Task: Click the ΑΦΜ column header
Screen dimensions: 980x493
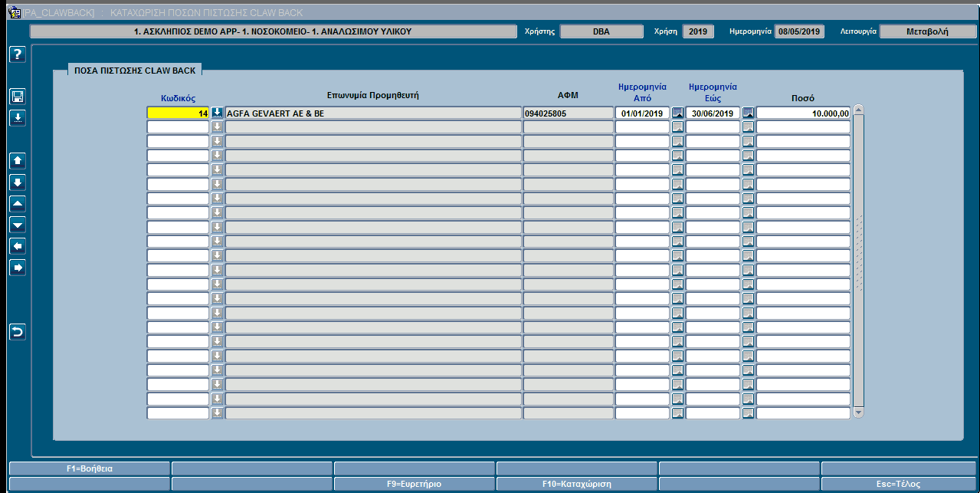Action: (568, 96)
